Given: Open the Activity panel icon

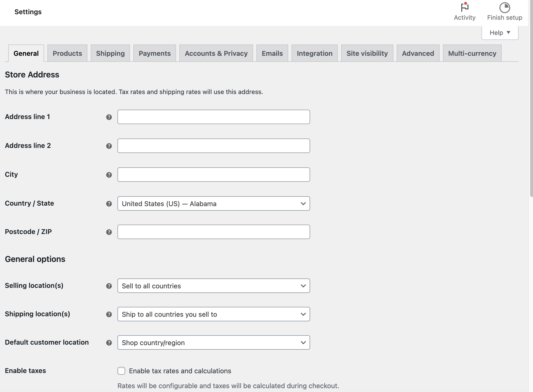Looking at the screenshot, I should 464,8.
